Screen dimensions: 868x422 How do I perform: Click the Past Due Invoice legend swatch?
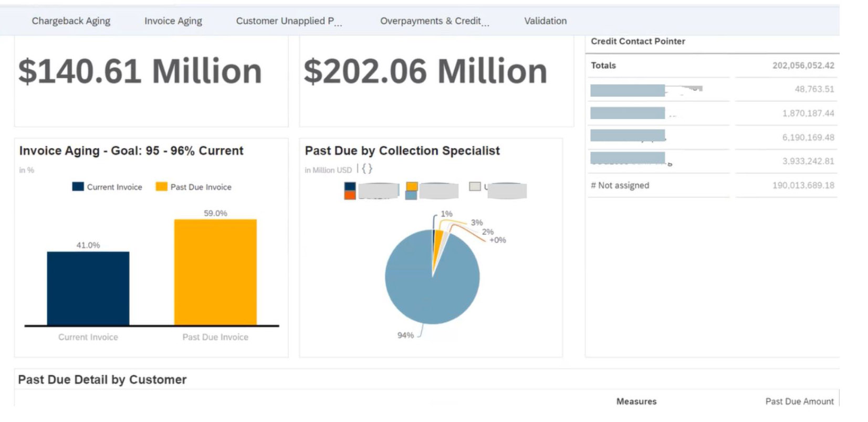click(161, 186)
